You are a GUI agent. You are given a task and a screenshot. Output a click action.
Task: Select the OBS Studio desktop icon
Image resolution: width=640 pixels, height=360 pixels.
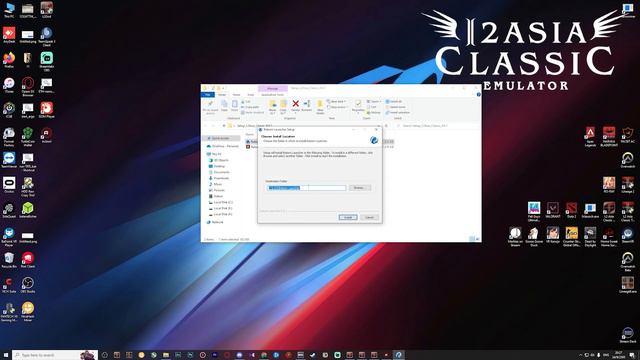click(x=28, y=285)
